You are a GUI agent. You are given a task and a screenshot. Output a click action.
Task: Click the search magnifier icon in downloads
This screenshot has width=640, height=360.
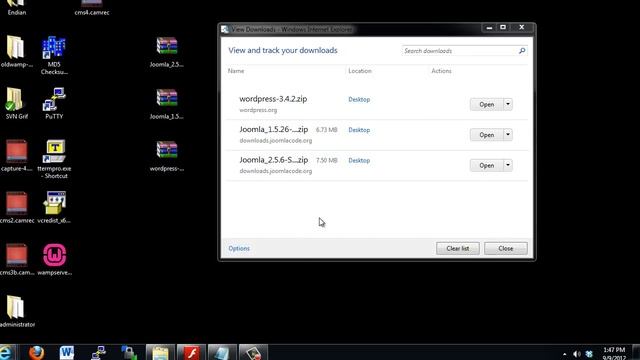522,51
